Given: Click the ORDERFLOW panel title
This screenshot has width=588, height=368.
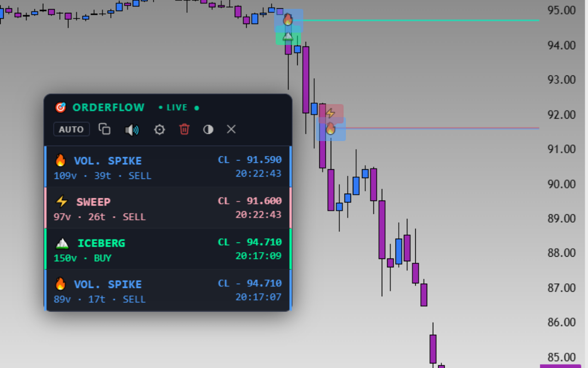Looking at the screenshot, I should click(x=108, y=108).
